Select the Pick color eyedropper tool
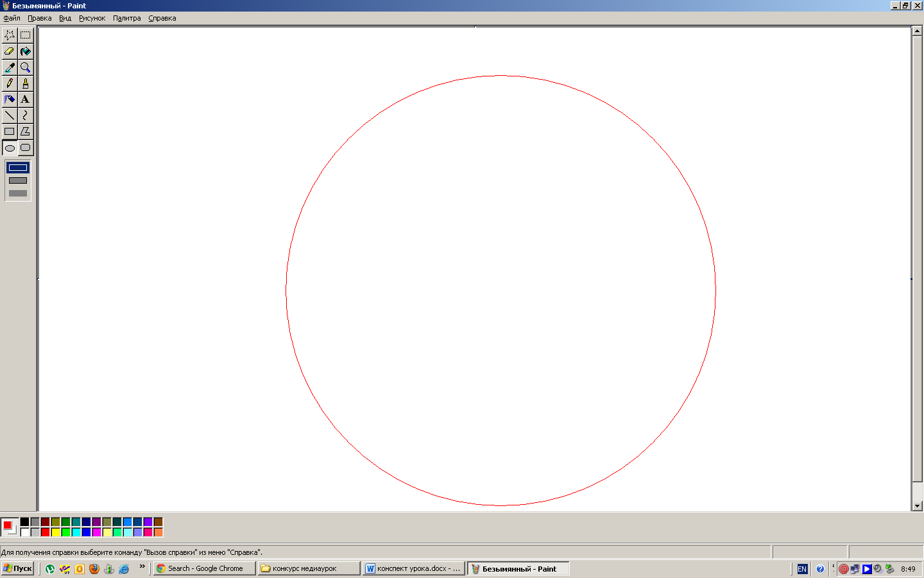This screenshot has height=578, width=924. 10,67
